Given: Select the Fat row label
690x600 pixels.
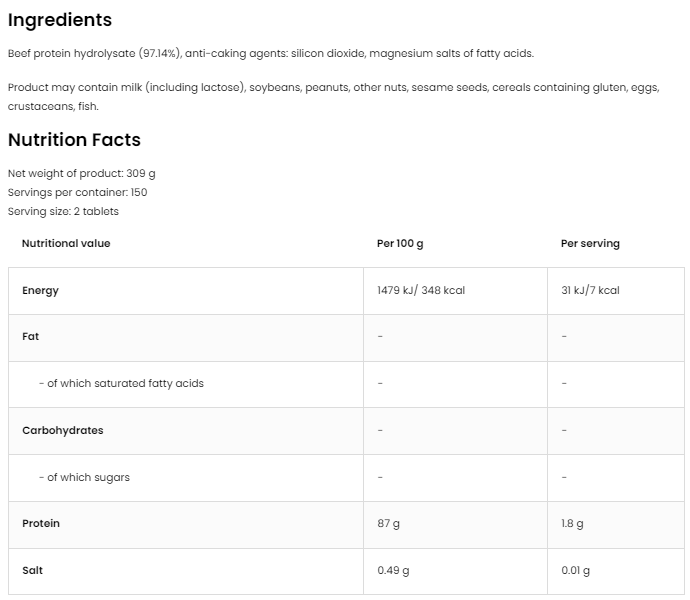Looking at the screenshot, I should click(31, 337).
